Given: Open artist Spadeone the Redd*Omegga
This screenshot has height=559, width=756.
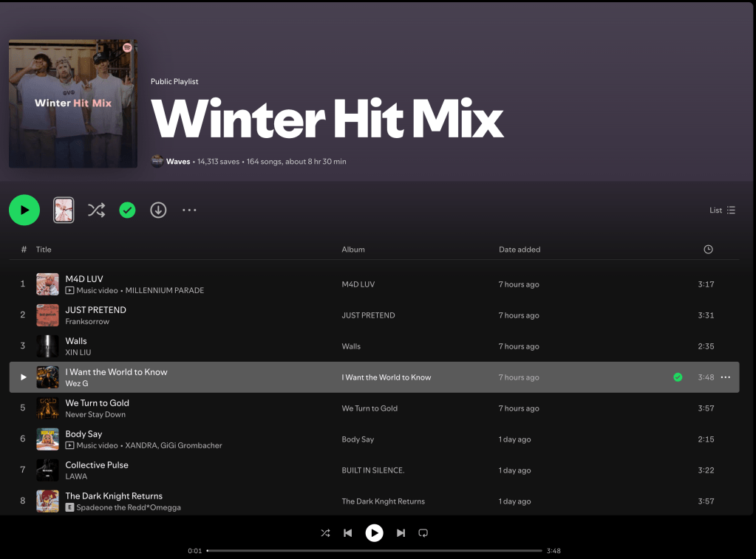Looking at the screenshot, I should tap(129, 507).
